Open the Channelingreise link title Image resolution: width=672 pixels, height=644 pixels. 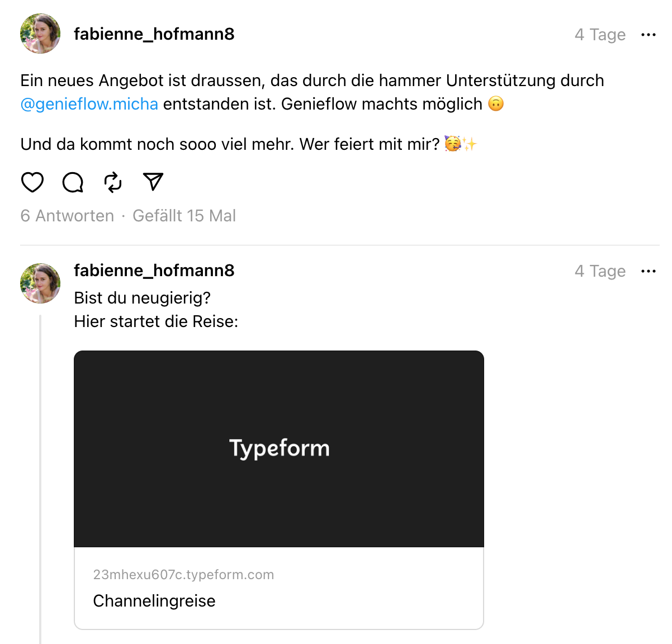click(x=154, y=601)
